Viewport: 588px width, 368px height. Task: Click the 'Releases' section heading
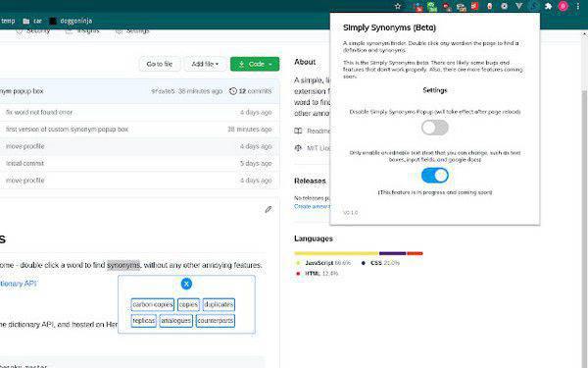click(x=310, y=181)
